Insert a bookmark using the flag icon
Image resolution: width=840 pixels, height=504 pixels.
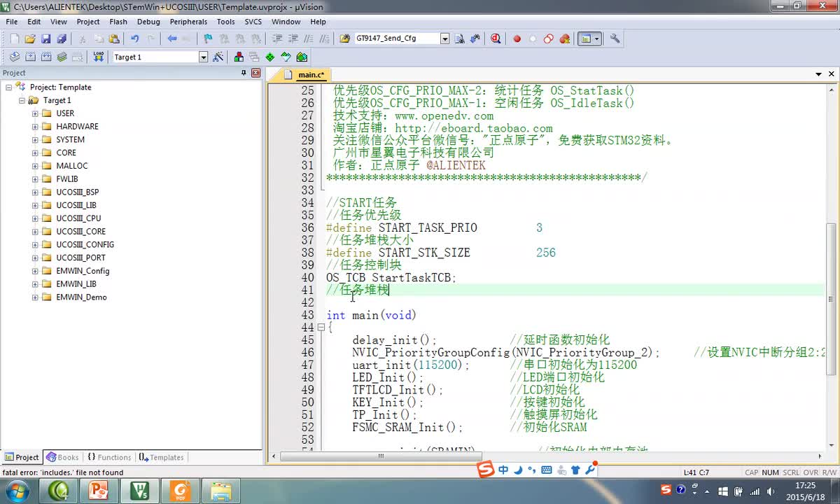208,39
